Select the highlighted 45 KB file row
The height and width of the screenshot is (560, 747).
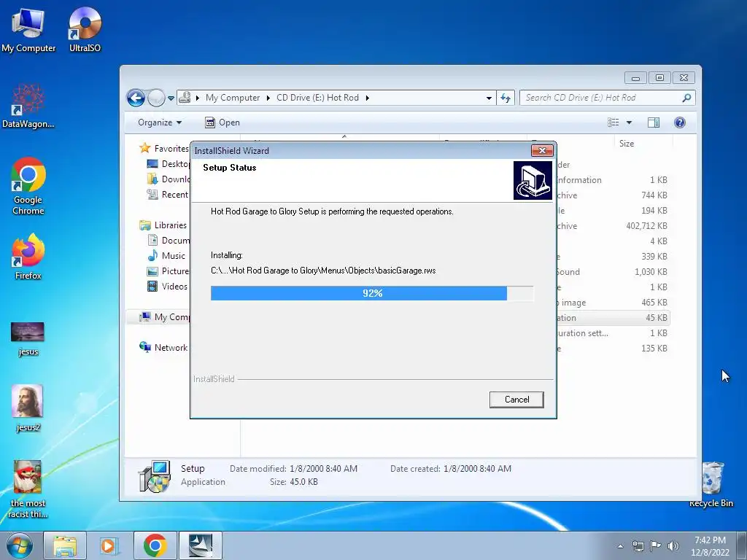point(613,318)
